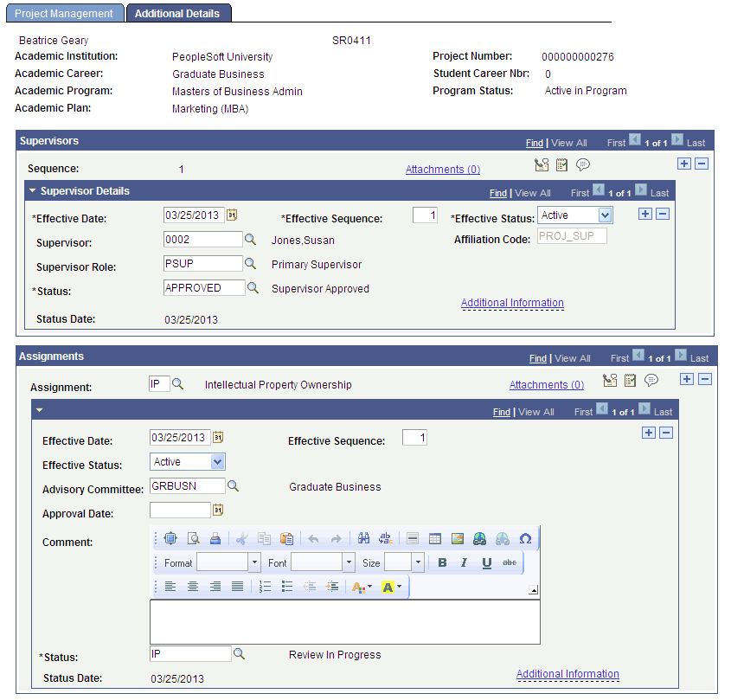Insert an image into the Comment
The width and height of the screenshot is (731, 700).
pyautogui.click(x=456, y=538)
